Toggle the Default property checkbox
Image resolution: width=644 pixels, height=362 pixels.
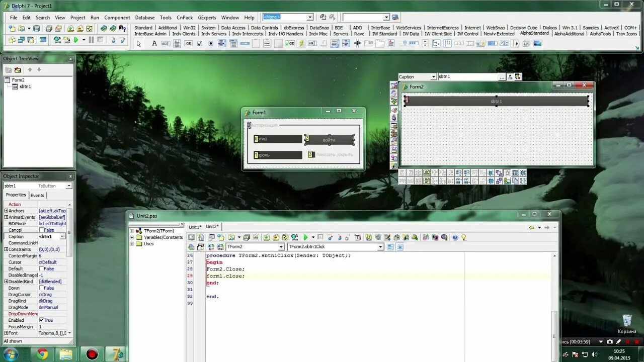click(x=41, y=269)
